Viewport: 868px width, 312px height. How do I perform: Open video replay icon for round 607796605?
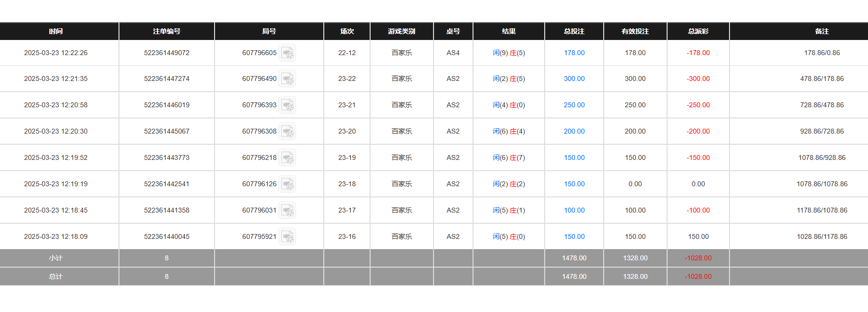[287, 53]
